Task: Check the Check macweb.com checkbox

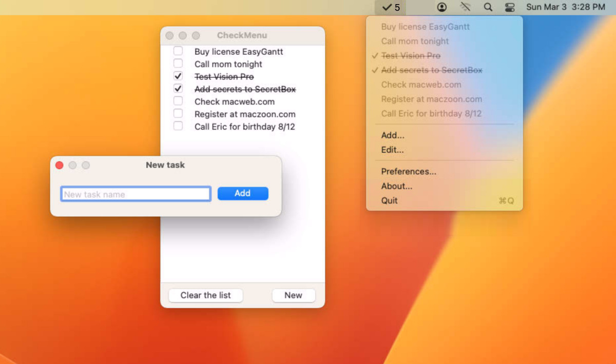Action: tap(178, 101)
